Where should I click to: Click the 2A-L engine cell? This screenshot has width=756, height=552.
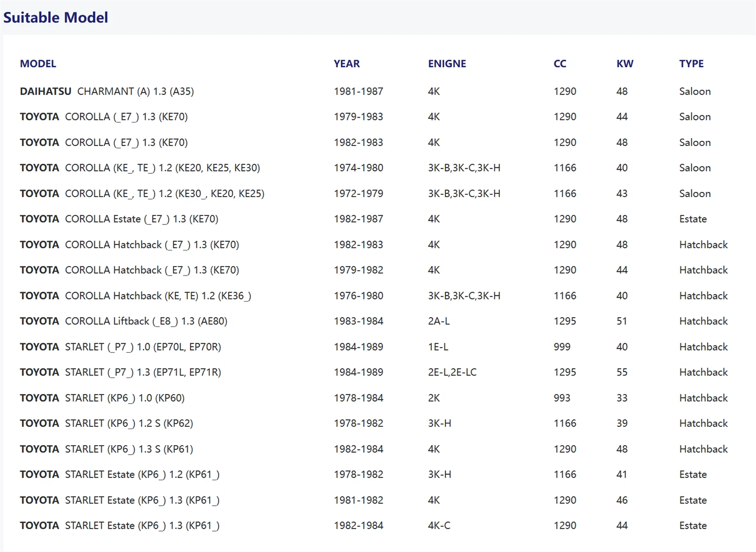tap(439, 321)
